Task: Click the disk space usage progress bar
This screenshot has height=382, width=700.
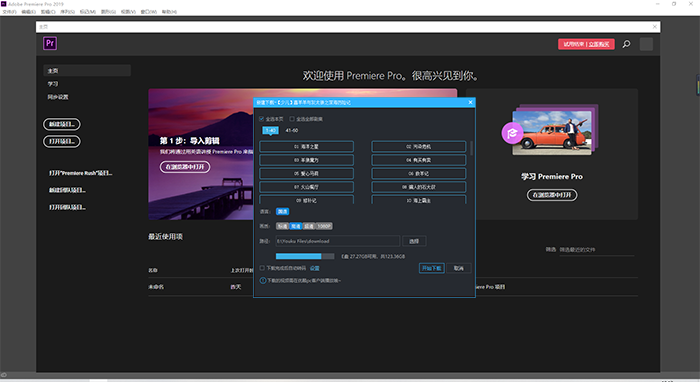Action: pyautogui.click(x=305, y=256)
